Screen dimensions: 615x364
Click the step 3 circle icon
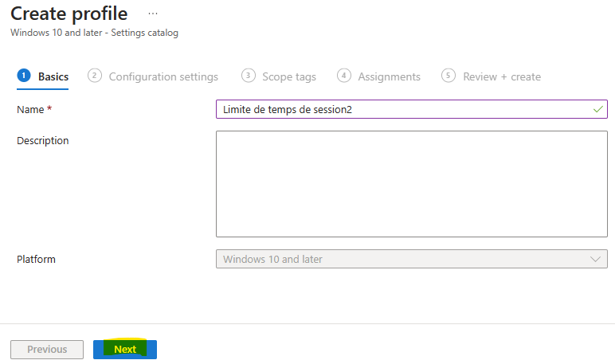coord(249,75)
